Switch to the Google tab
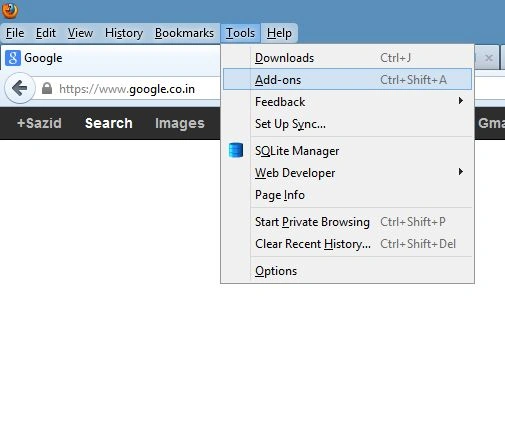The height and width of the screenshot is (441, 505). [x=110, y=58]
